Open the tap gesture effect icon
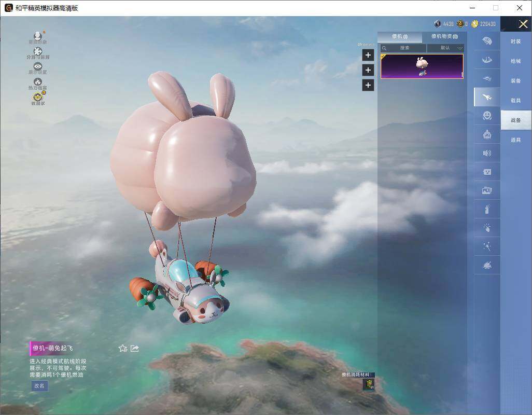The width and height of the screenshot is (532, 415). [487, 227]
